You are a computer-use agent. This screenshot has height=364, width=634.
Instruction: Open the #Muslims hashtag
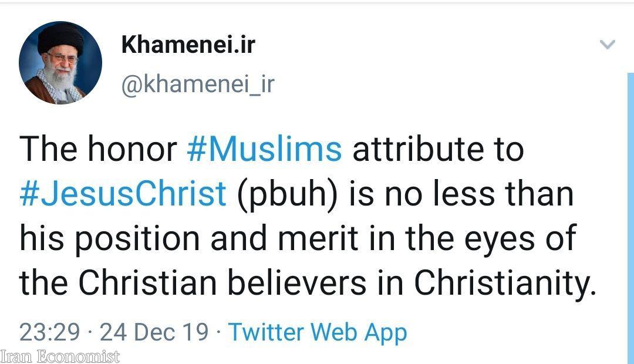264,149
